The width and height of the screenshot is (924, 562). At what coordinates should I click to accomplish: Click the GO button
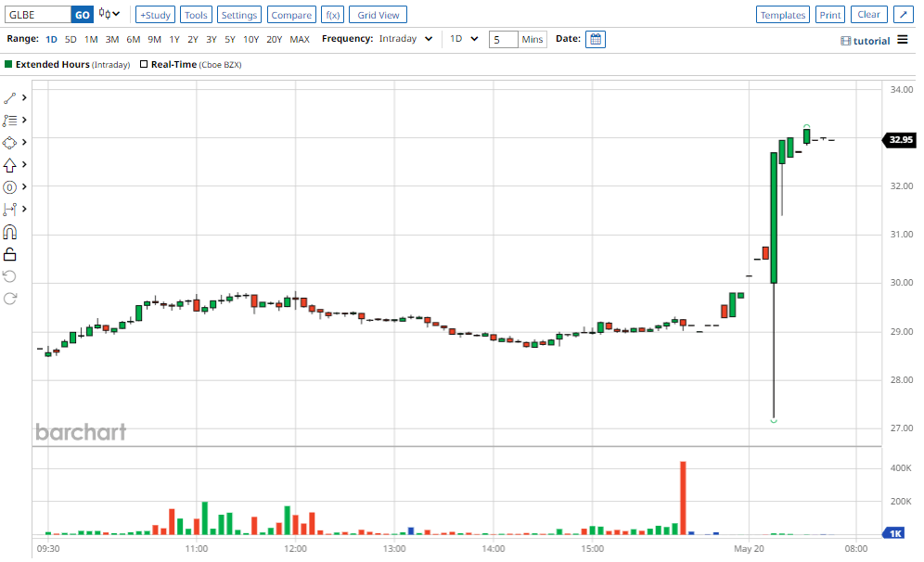point(83,15)
